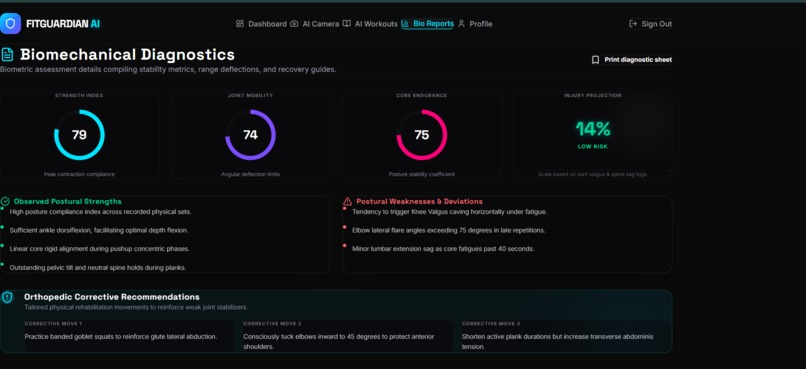Click the Core Endurance 75 ring gauge

(422, 135)
